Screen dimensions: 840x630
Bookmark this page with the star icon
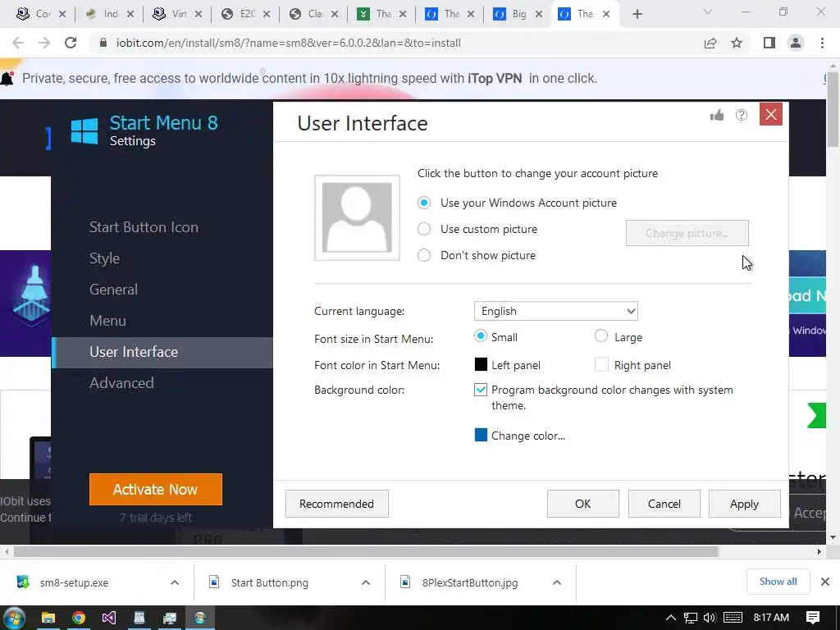737,43
